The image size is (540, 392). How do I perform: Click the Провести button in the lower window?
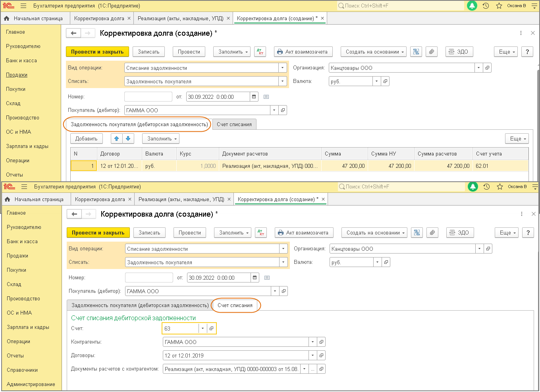[x=190, y=233]
